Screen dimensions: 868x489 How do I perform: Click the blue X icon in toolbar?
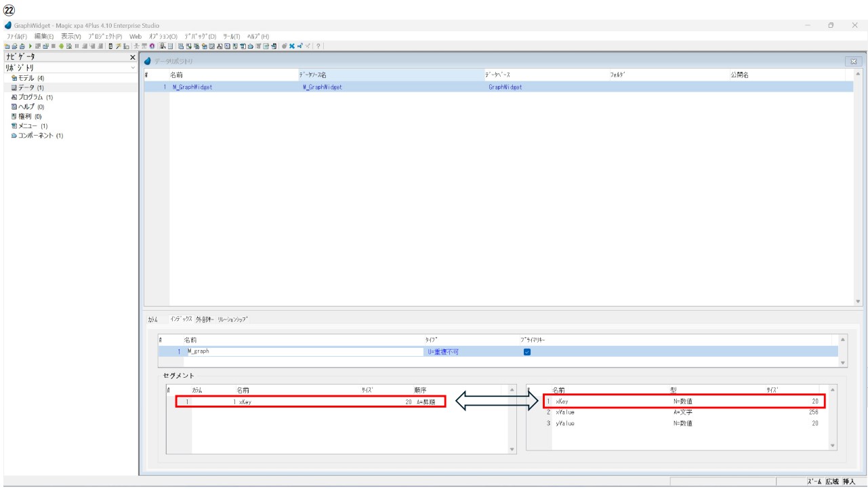(x=293, y=45)
